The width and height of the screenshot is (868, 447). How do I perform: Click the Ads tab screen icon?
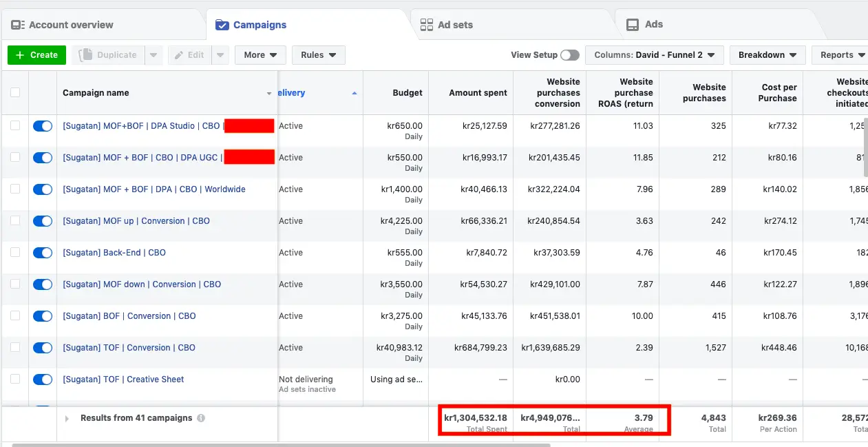click(x=633, y=25)
